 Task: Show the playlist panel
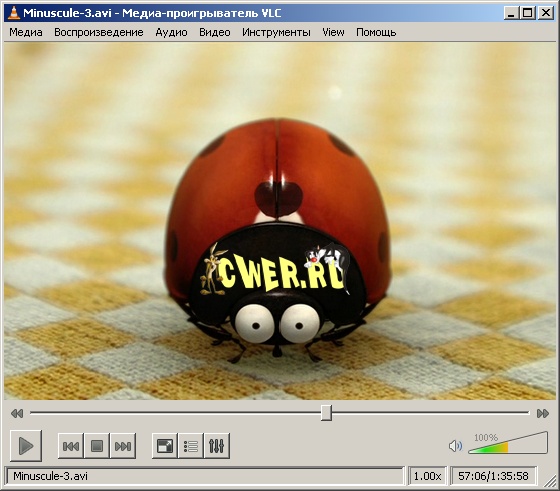pos(191,446)
